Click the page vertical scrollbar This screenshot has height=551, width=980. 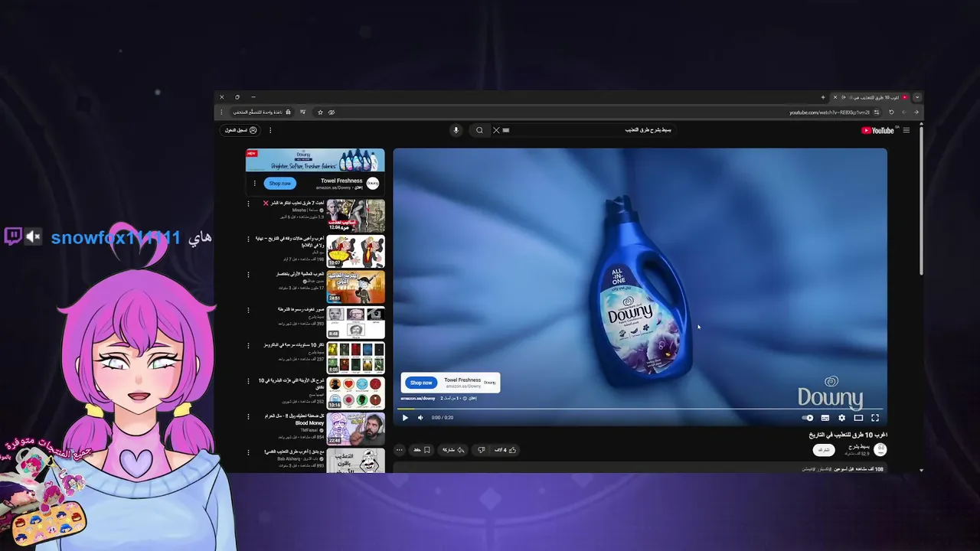point(921,201)
